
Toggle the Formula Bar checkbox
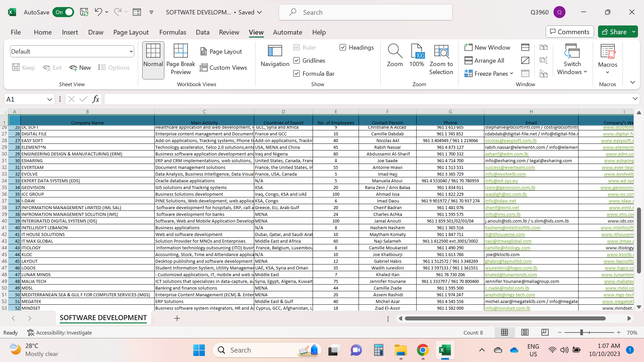pos(297,73)
